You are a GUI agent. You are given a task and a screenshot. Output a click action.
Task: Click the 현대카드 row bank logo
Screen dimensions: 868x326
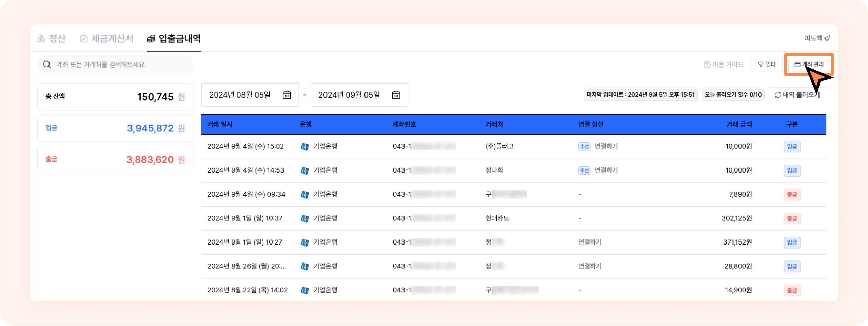point(304,218)
